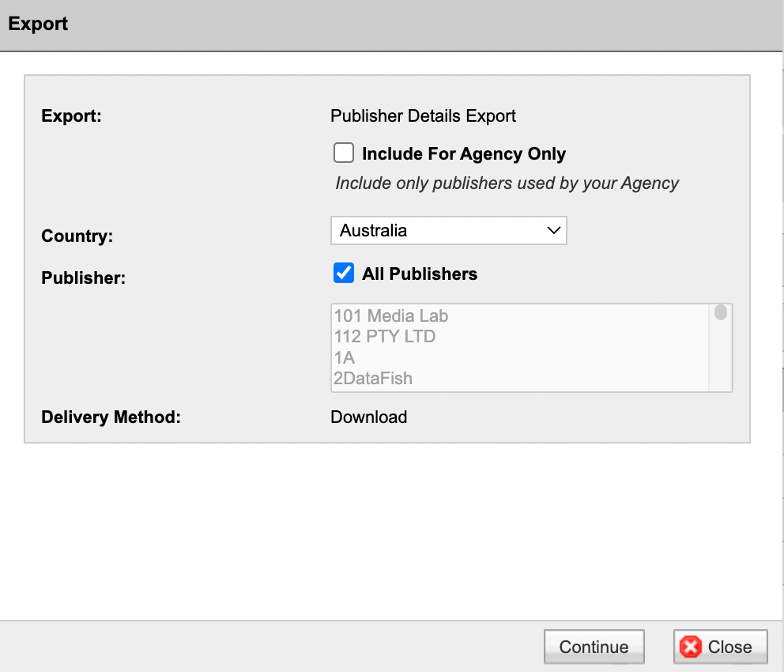Uncheck the All Publishers checkbox
Image resolution: width=784 pixels, height=672 pixels.
[x=344, y=273]
